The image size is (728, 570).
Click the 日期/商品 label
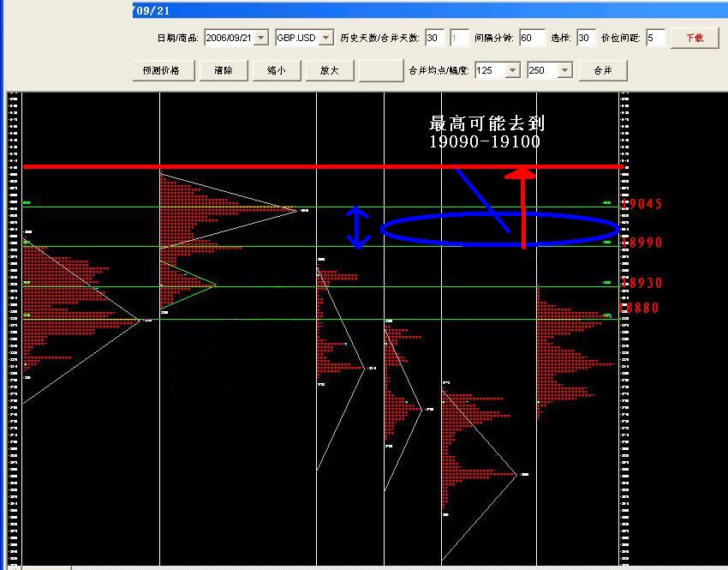(178, 38)
